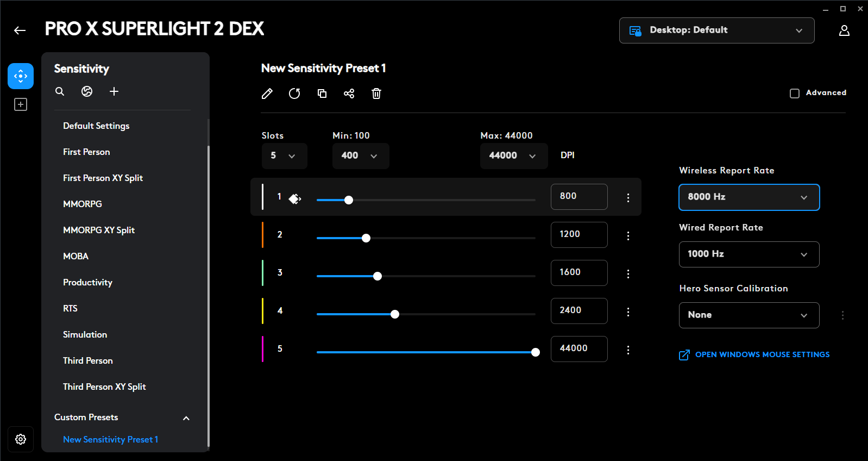Go back using the arrow icon

click(20, 30)
